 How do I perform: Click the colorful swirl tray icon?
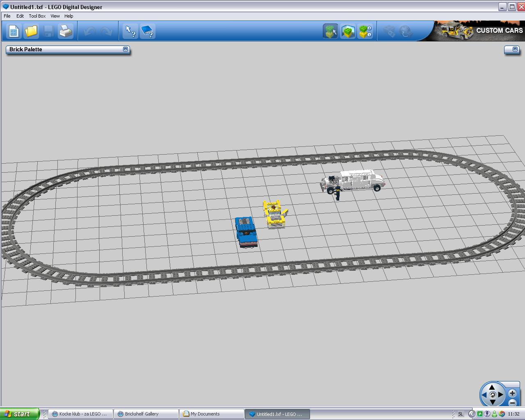pyautogui.click(x=502, y=414)
